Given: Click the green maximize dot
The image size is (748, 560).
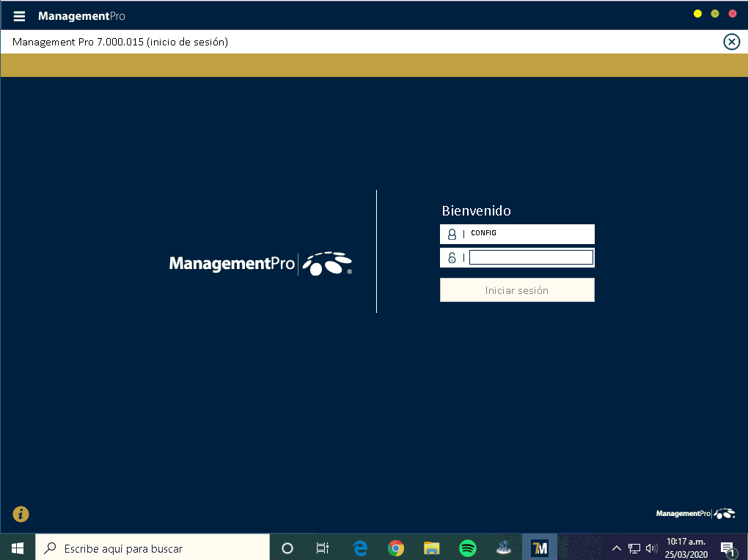Looking at the screenshot, I should pos(715,14).
